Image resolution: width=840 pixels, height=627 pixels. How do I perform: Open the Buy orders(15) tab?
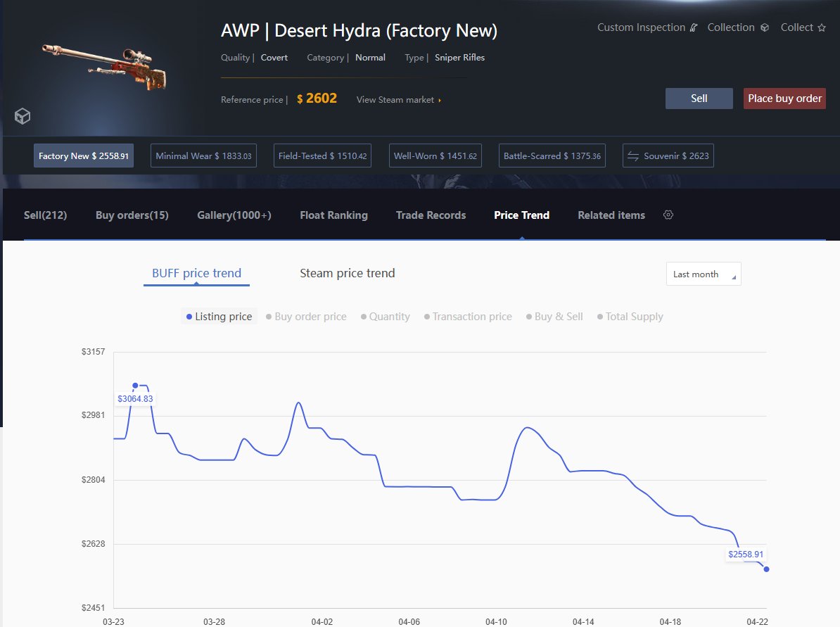132,215
